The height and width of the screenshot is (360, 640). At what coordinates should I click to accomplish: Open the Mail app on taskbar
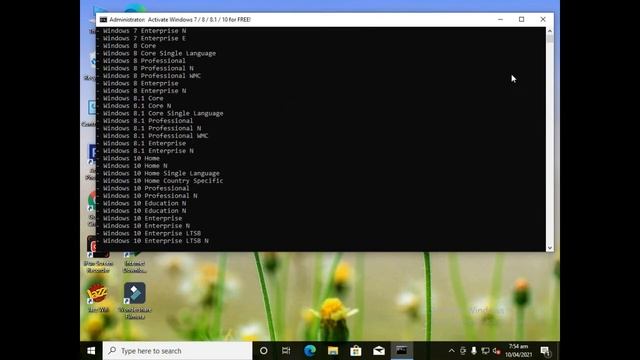(379, 351)
